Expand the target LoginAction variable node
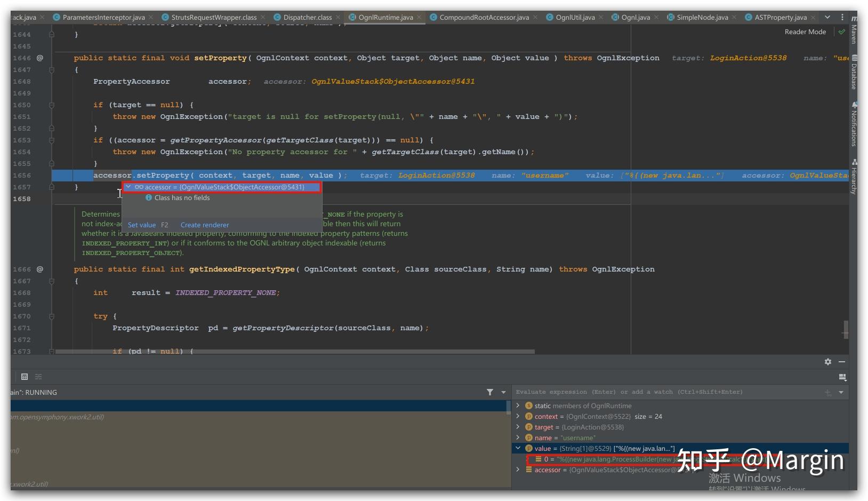The width and height of the screenshot is (868, 501). (518, 427)
